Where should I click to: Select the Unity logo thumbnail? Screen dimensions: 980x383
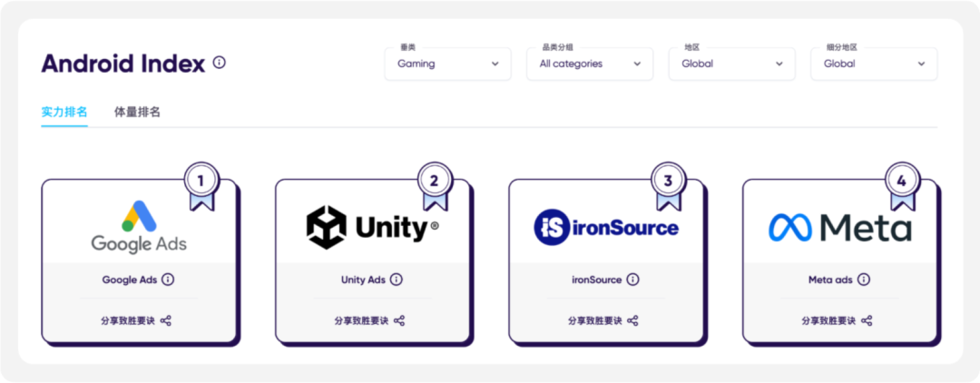(x=373, y=228)
